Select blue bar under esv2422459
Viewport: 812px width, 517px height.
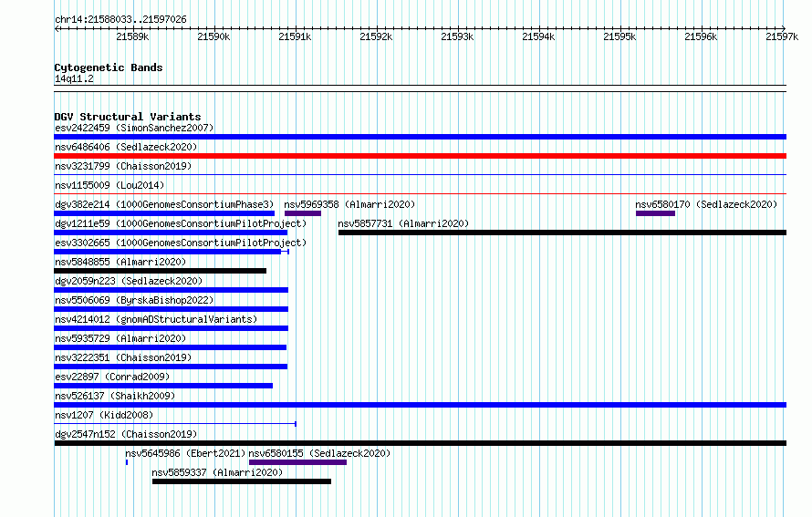(420, 137)
